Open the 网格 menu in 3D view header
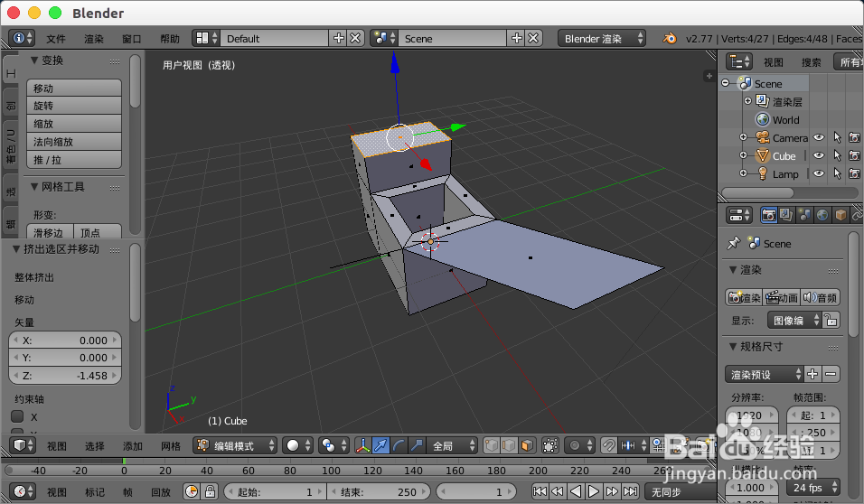This screenshot has width=864, height=504. 170,445
